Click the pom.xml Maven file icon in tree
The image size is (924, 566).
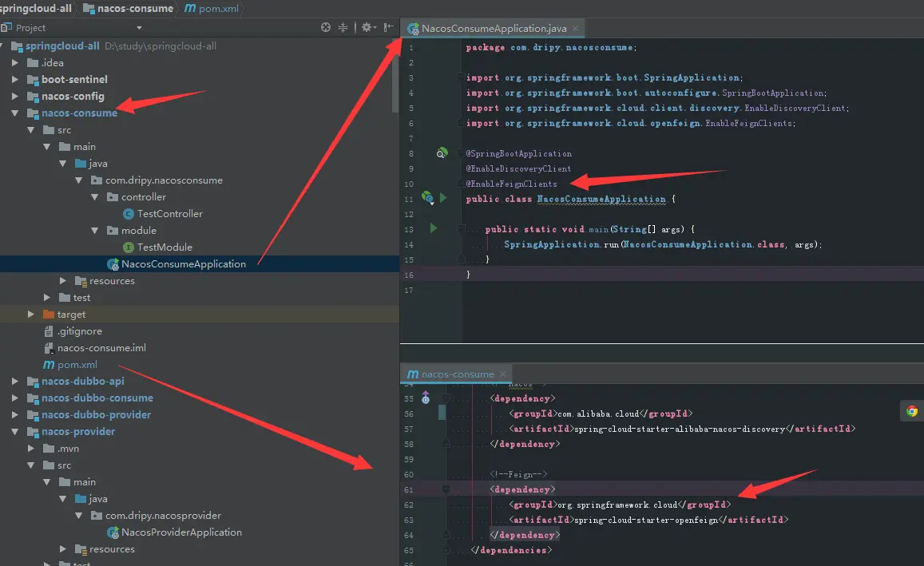pyautogui.click(x=49, y=365)
